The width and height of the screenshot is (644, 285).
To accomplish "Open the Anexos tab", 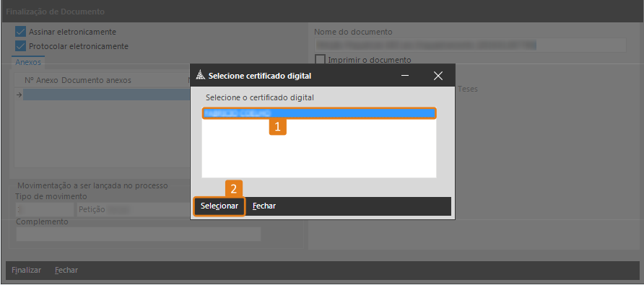I will point(28,63).
